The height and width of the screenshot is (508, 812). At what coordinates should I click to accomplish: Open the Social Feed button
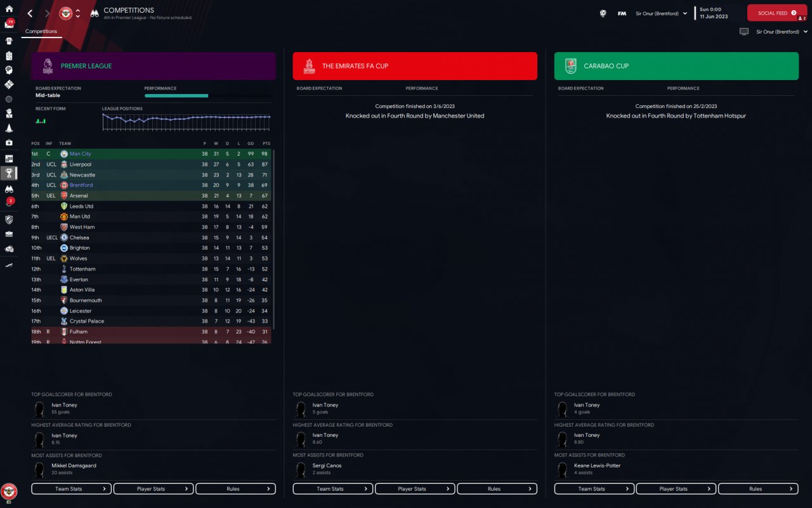coord(777,13)
